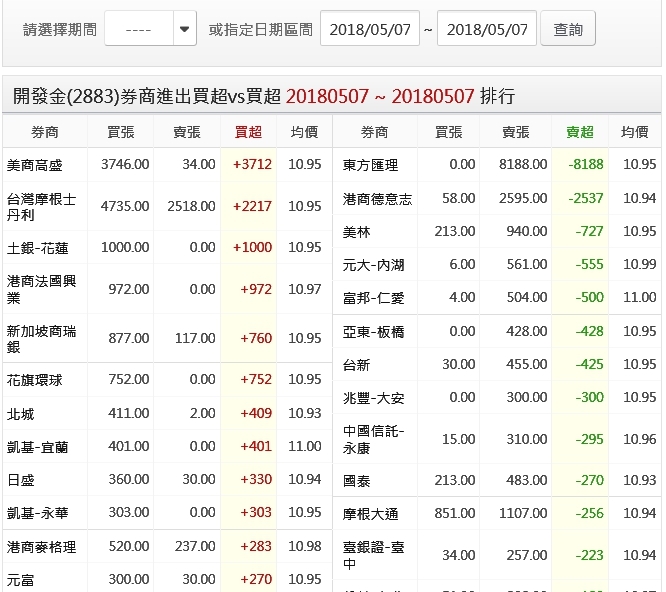Click net buy value +760
This screenshot has width=666, height=592.
coord(256,338)
